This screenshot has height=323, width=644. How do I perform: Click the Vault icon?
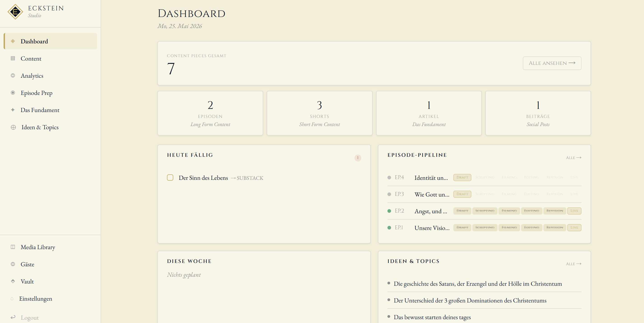pos(13,281)
